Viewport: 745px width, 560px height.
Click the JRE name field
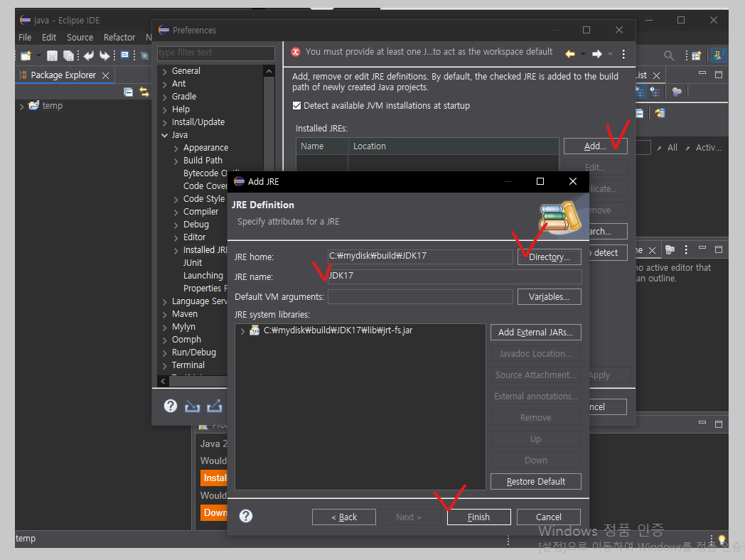tap(455, 276)
